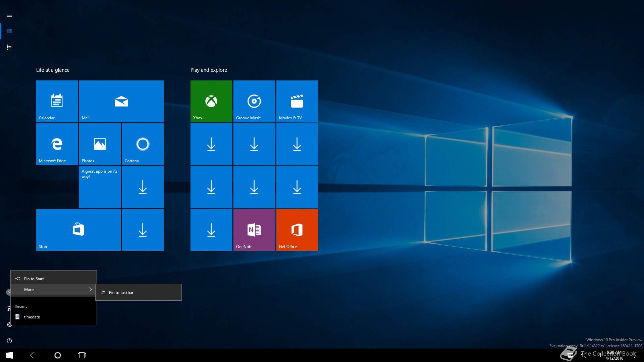Open the Calendar tile
The image size is (644, 362).
(57, 101)
